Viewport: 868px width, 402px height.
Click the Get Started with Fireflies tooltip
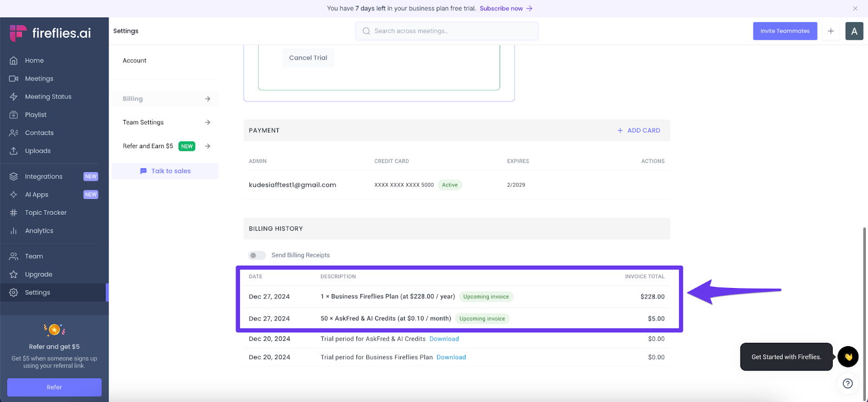pos(786,357)
